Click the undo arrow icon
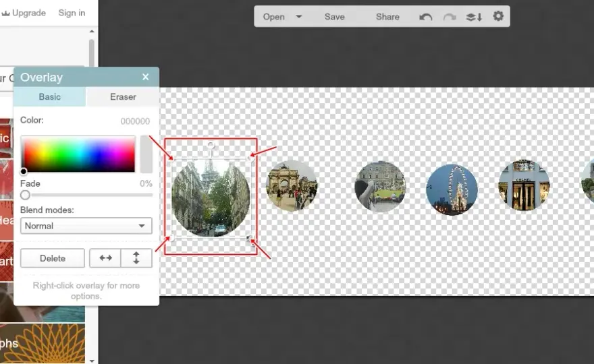 point(426,17)
